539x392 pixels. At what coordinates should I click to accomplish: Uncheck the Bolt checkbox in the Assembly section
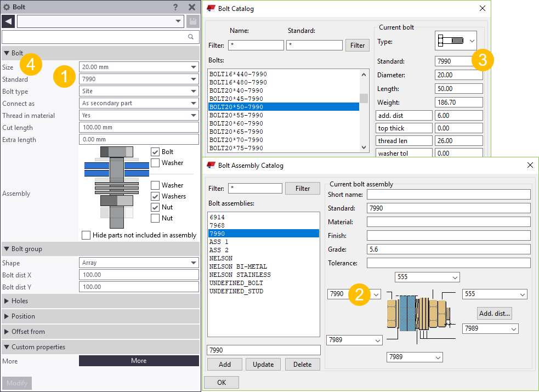pos(154,152)
